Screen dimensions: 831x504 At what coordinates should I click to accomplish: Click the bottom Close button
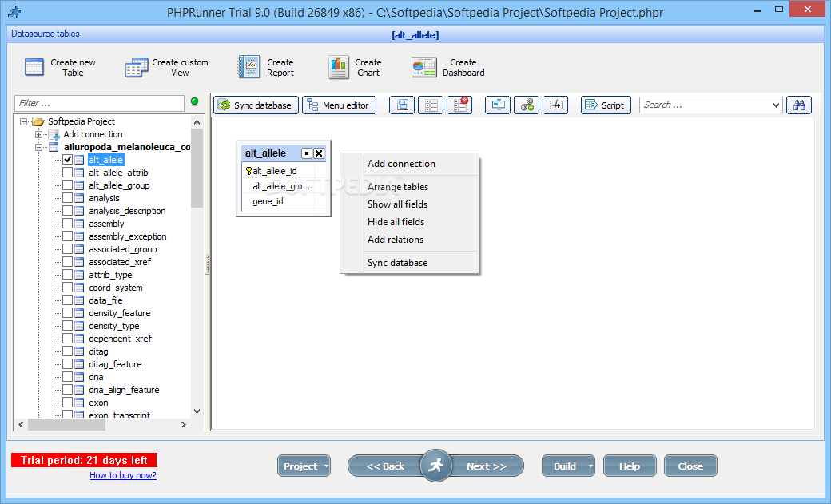[690, 466]
